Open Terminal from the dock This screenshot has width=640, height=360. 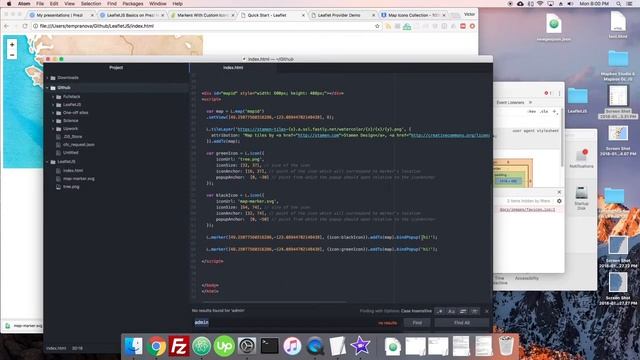(x=269, y=346)
